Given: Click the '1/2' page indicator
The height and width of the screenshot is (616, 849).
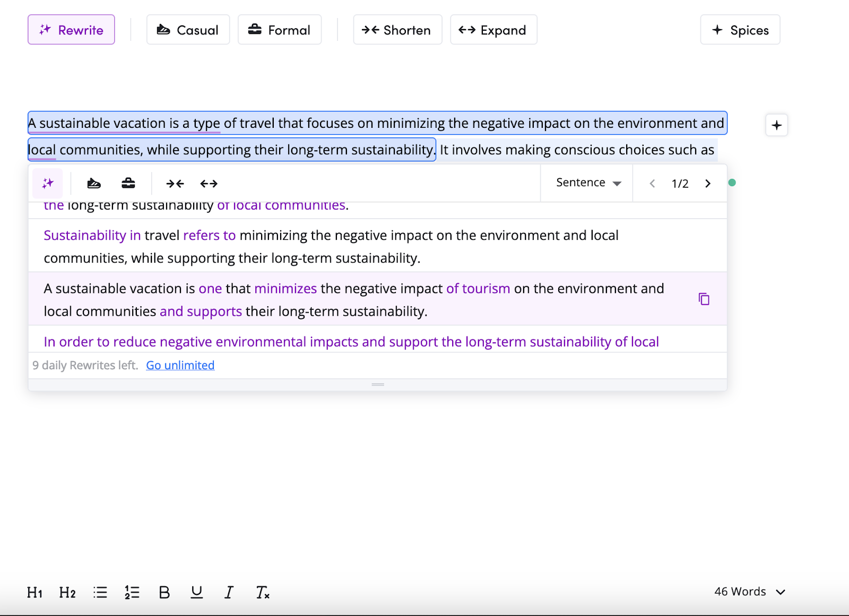Looking at the screenshot, I should point(680,184).
